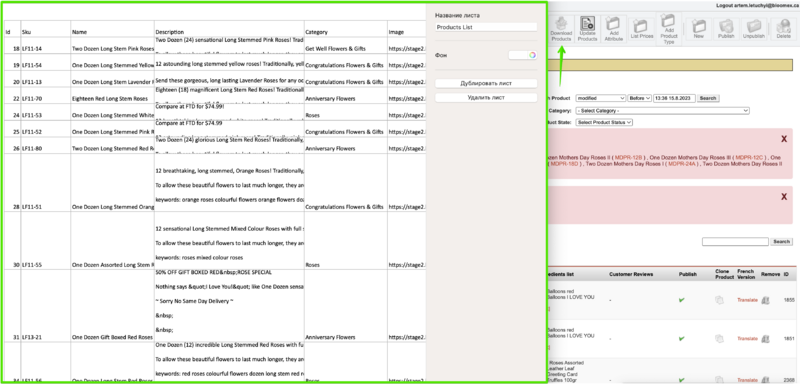Open the color wheel next to Фон
800x384 pixels.
point(532,55)
